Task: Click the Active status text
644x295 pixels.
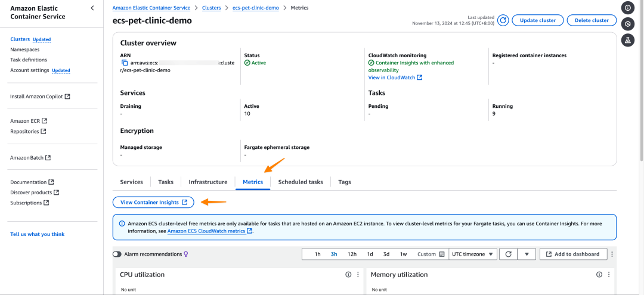Action: [259, 63]
